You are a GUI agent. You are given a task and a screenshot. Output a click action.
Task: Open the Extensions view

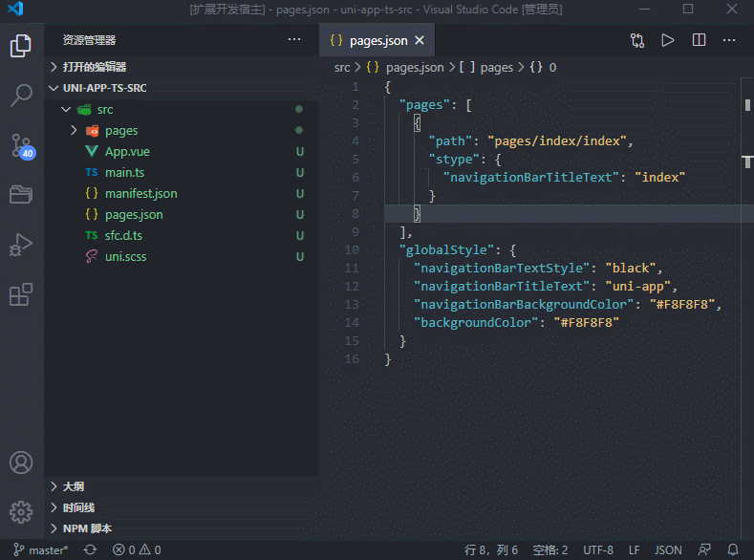click(21, 294)
